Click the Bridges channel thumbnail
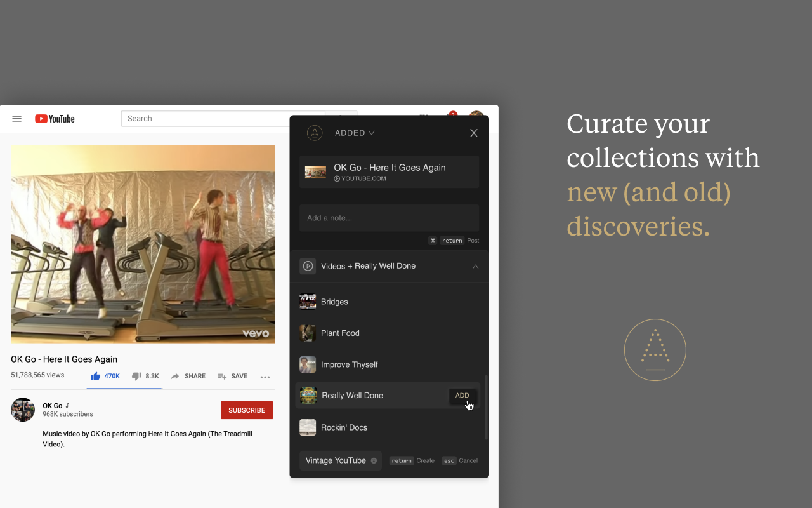Image resolution: width=812 pixels, height=508 pixels. 308,302
